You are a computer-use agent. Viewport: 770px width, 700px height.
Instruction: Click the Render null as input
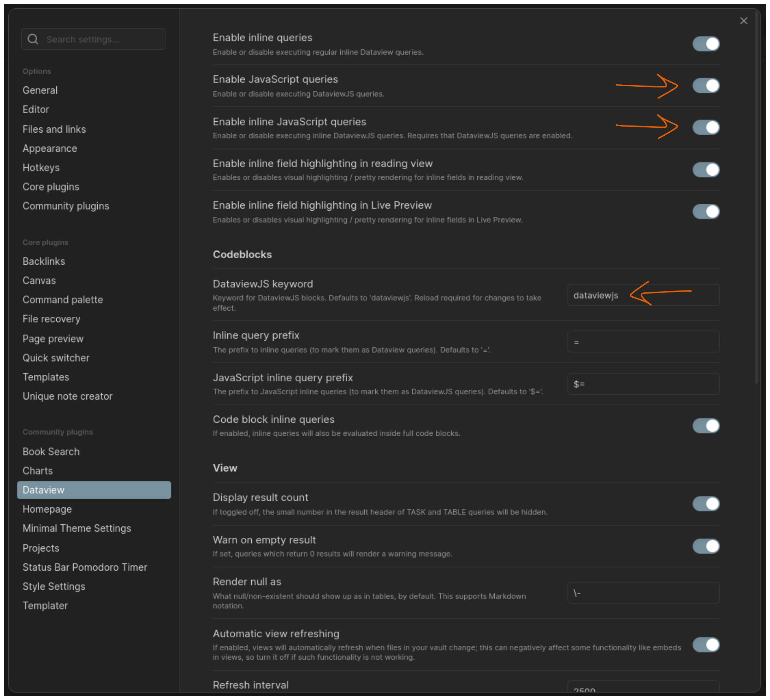pos(643,593)
